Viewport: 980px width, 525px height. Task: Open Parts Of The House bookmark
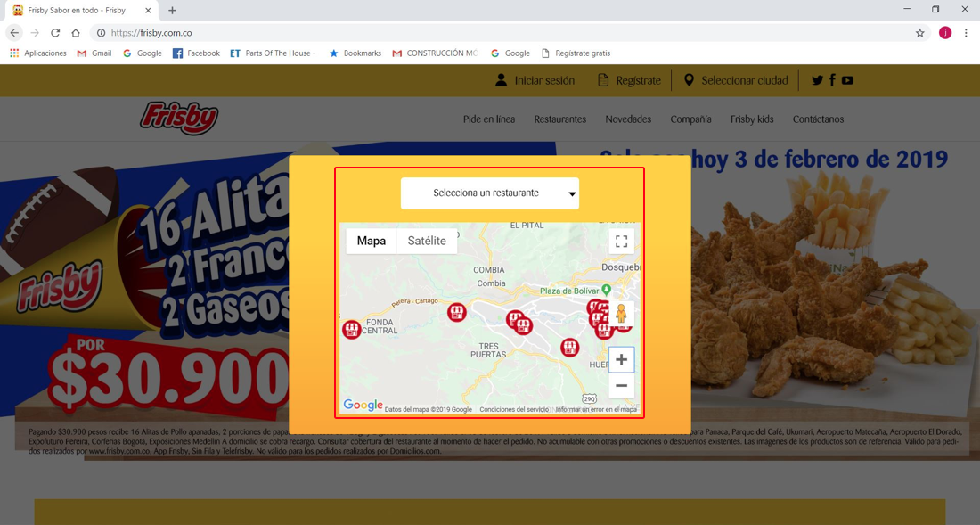[x=271, y=53]
